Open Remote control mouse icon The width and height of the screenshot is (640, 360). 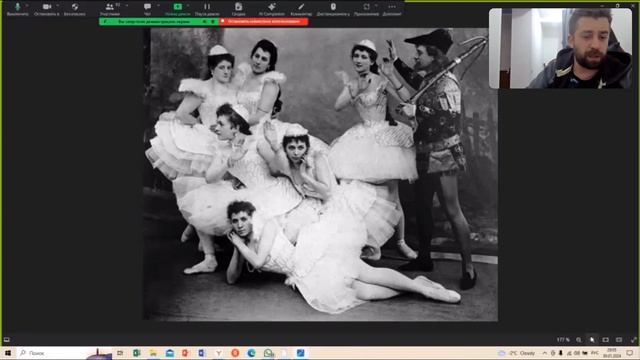coord(333,7)
